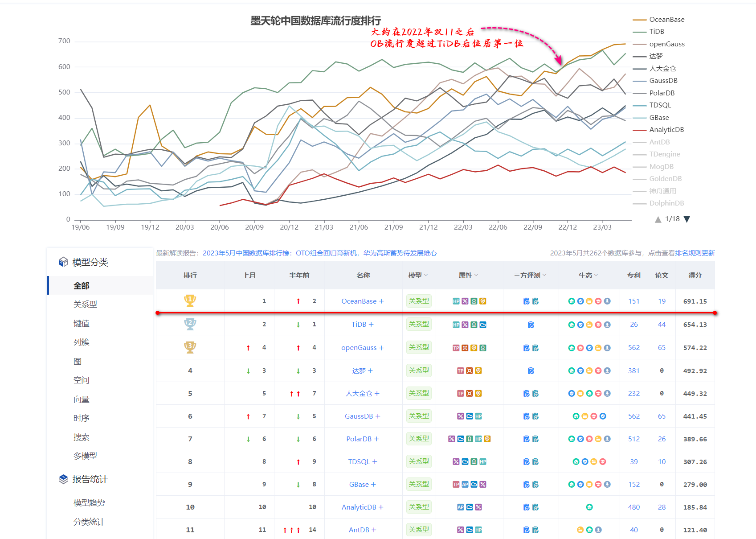756x539 pixels.
Task: Click the DolphinDB legend color line
Action: 639,203
